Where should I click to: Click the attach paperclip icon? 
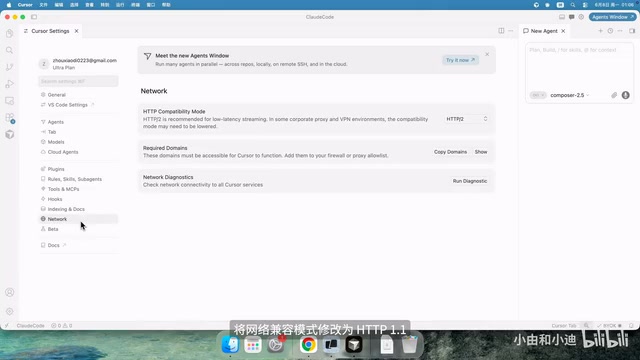tap(614, 95)
